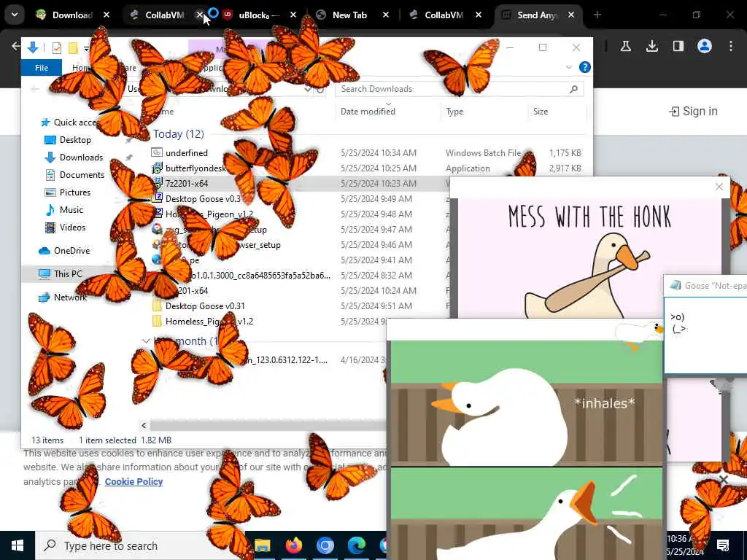Select OneDrive in navigation pane
This screenshot has height=560, width=747.
pyautogui.click(x=71, y=251)
